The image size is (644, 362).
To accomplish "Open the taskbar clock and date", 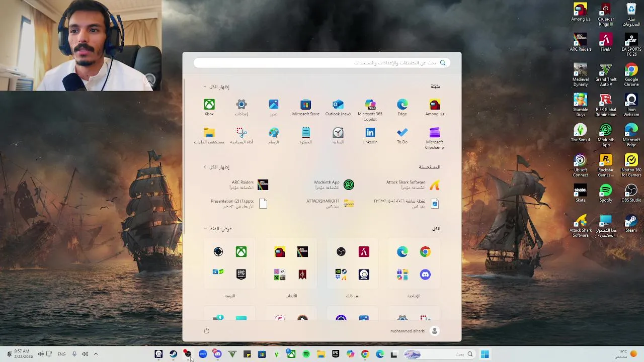I will [x=22, y=354].
